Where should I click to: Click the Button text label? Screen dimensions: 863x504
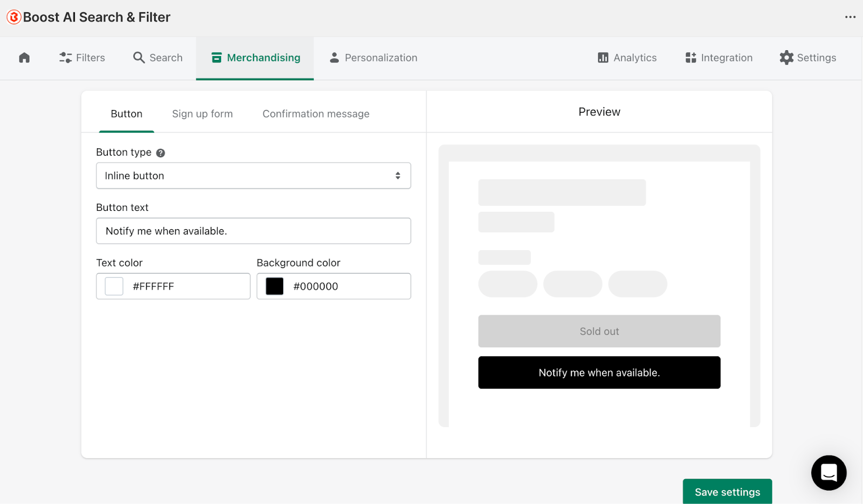point(122,208)
